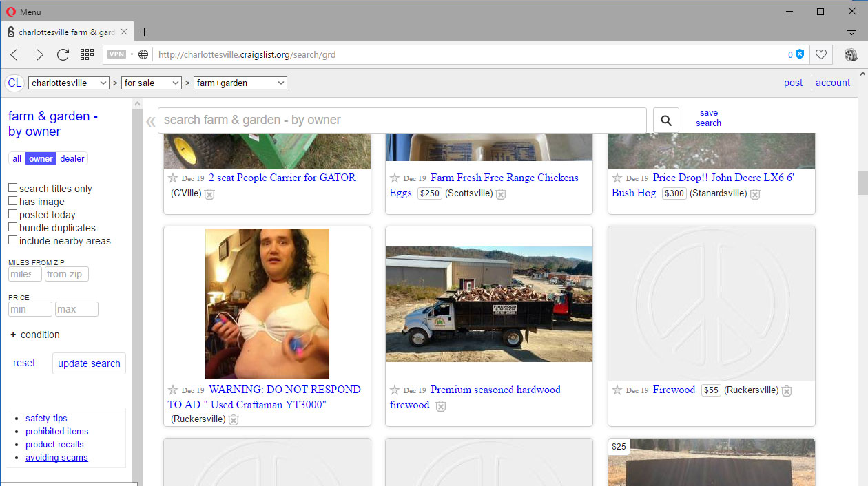This screenshot has width=868, height=486.
Task: Add page to bookmarks with heart icon
Action: coord(821,54)
